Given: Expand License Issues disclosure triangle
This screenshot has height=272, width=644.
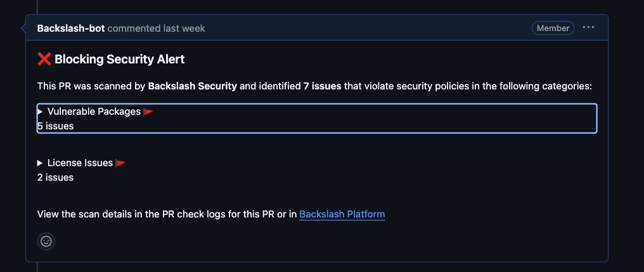Looking at the screenshot, I should tap(40, 163).
